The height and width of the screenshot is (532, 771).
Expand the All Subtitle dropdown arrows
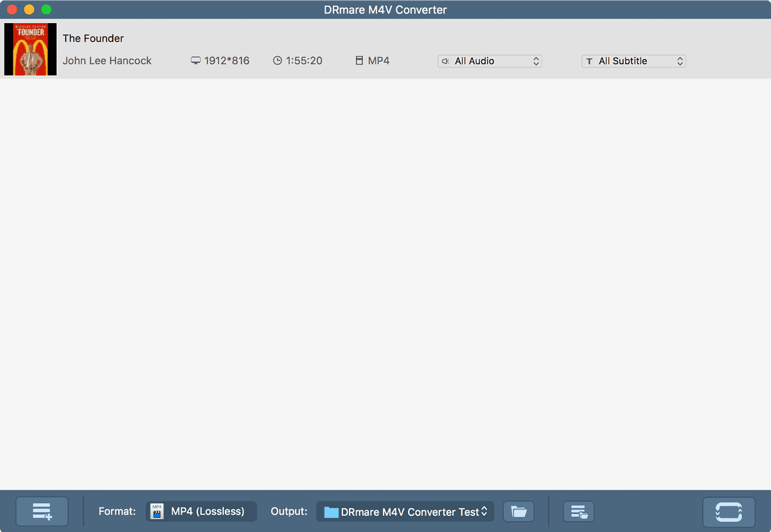tap(680, 62)
